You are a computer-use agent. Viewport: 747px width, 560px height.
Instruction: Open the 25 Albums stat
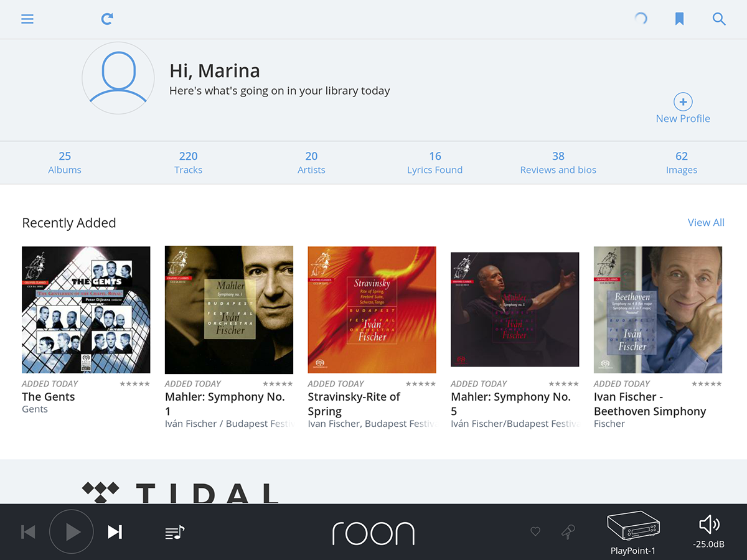click(x=65, y=162)
